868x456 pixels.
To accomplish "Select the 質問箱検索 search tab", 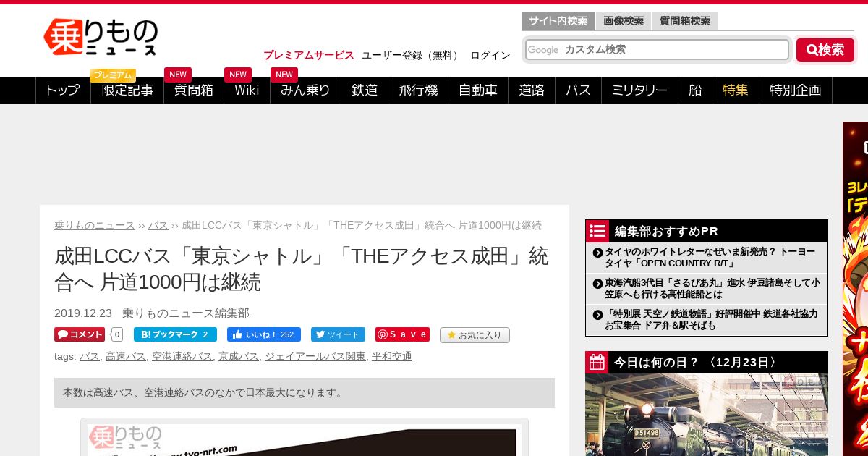I will (x=684, y=21).
